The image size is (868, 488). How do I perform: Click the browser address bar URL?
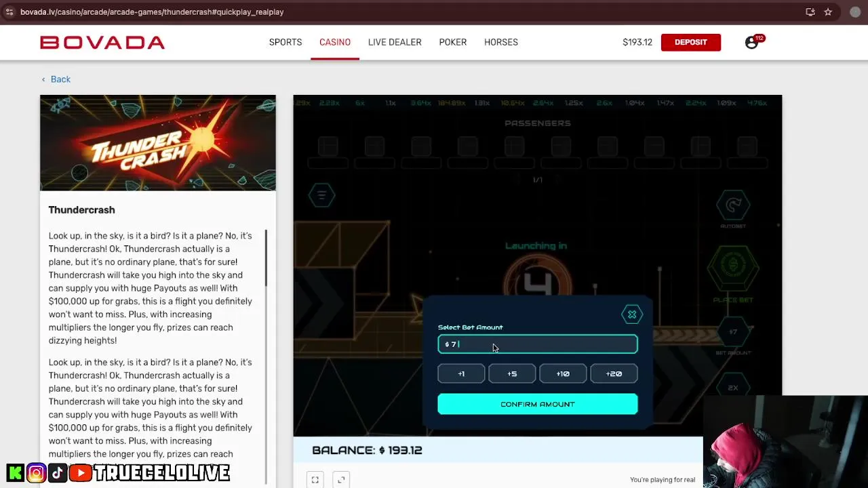[x=152, y=12]
